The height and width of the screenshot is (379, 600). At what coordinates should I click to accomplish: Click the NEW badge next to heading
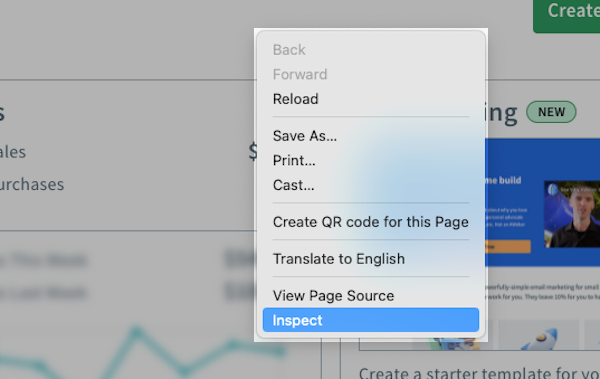coord(551,112)
